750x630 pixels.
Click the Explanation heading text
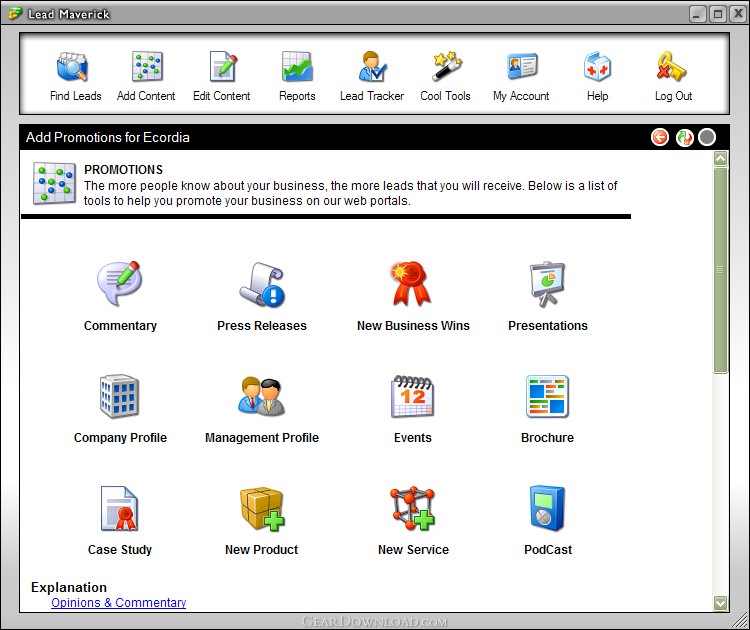point(69,587)
